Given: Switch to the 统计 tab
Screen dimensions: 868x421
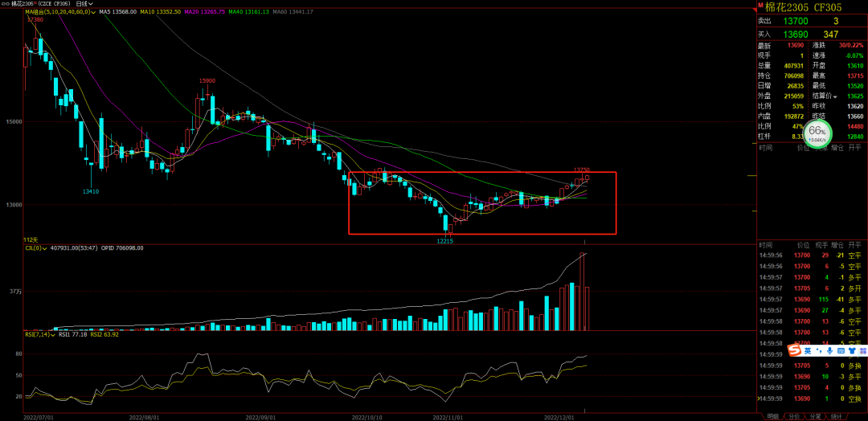Looking at the screenshot, I should 837,416.
